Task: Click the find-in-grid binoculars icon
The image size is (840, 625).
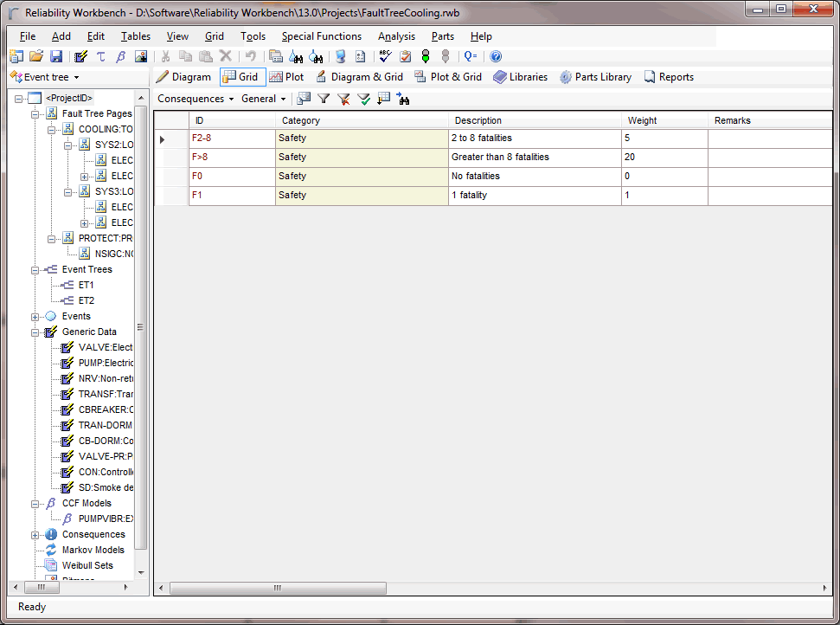Action: tap(404, 98)
